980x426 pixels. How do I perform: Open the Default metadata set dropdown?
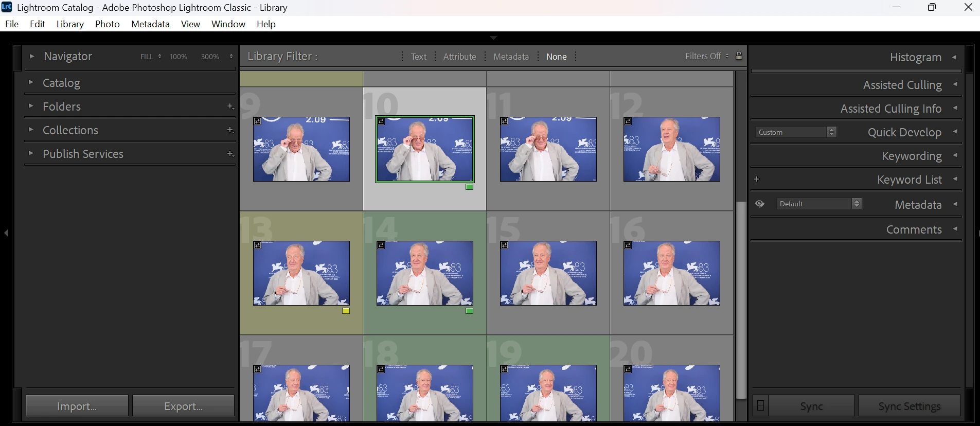tap(819, 204)
